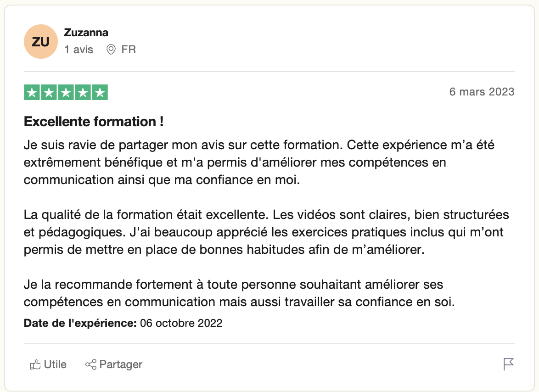Click the fifth green rating star
This screenshot has width=539, height=392.
tap(100, 92)
